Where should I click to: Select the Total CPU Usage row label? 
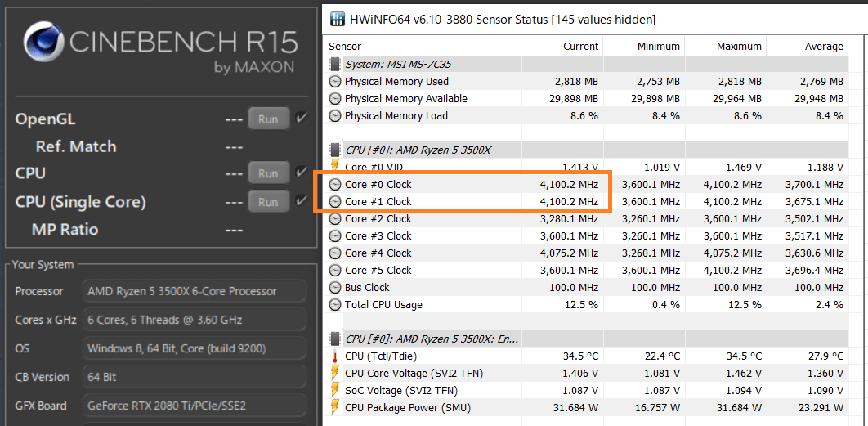(383, 305)
